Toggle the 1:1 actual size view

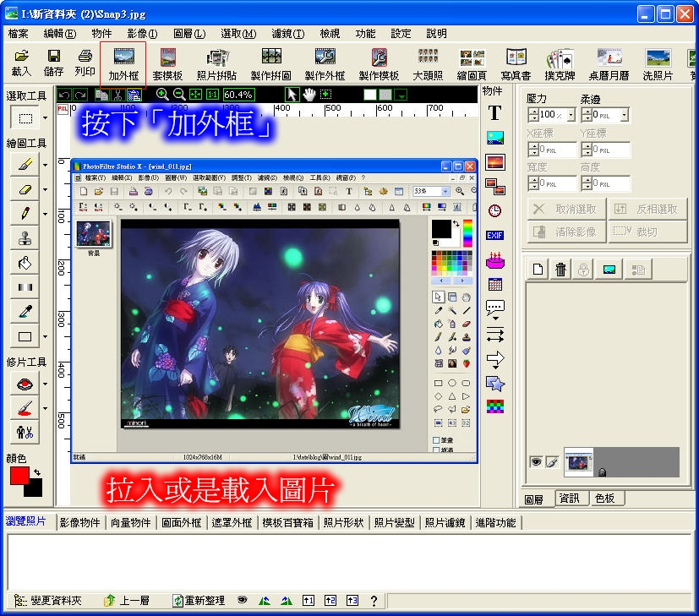[213, 95]
